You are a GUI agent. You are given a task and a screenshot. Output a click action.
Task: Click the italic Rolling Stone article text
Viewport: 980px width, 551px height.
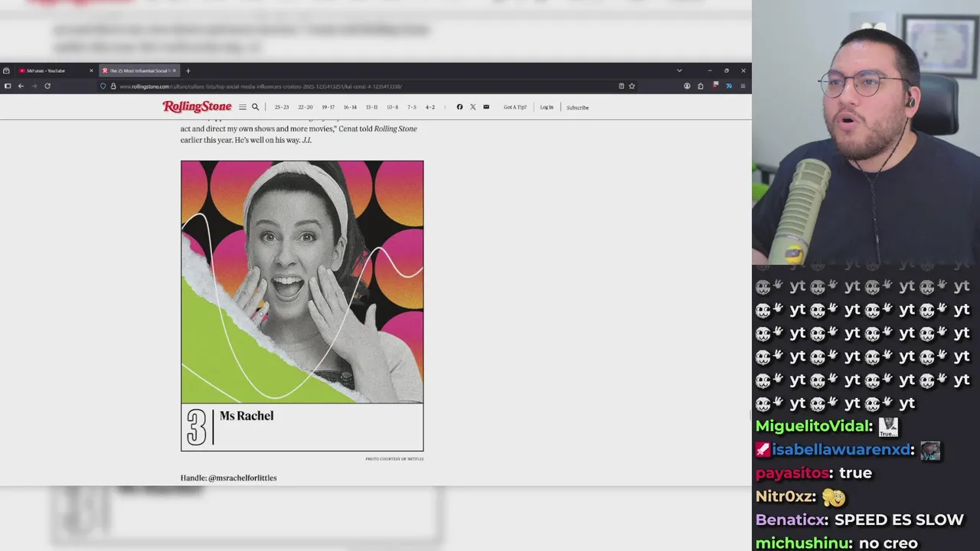pyautogui.click(x=395, y=129)
